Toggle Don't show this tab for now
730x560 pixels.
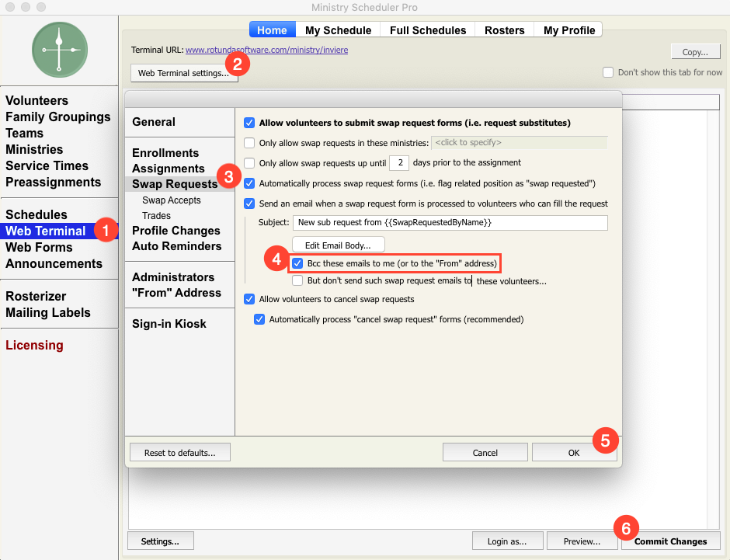coord(608,72)
